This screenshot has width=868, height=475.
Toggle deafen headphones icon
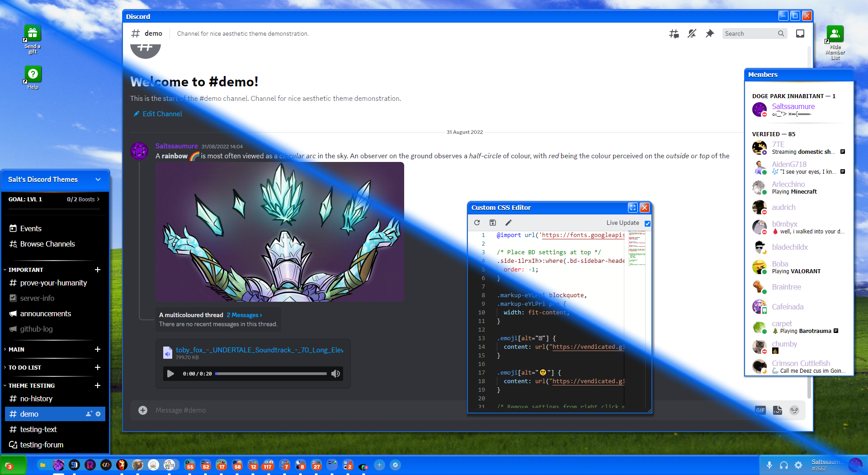[784, 465]
